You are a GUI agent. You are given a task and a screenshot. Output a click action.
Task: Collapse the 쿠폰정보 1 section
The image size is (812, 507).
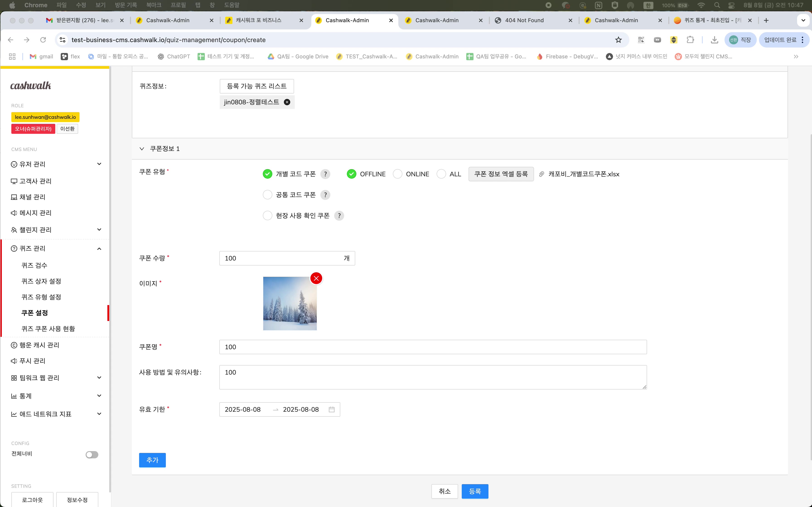tap(142, 148)
